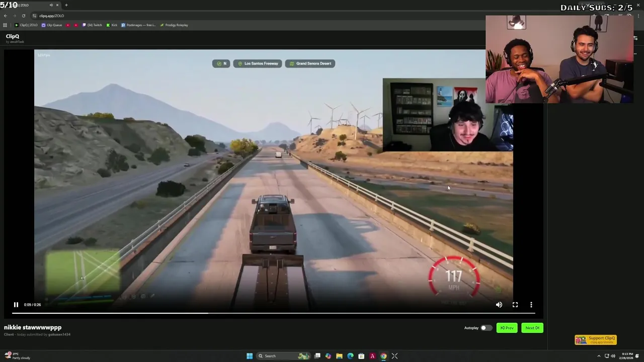The height and width of the screenshot is (362, 644).
Task: Launch Copilot from the taskbar
Action: [x=328, y=356]
